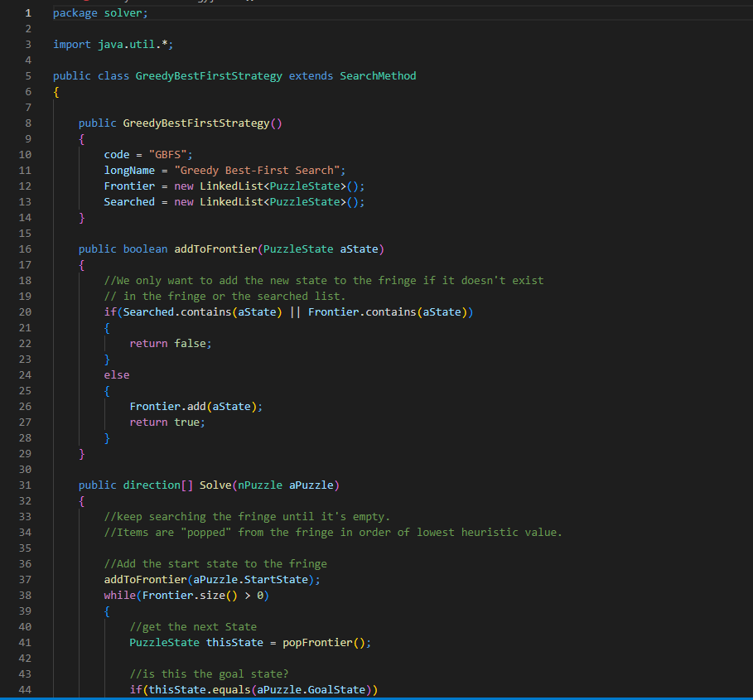Click line number 37 in the gutter
The image size is (753, 700).
pos(25,579)
